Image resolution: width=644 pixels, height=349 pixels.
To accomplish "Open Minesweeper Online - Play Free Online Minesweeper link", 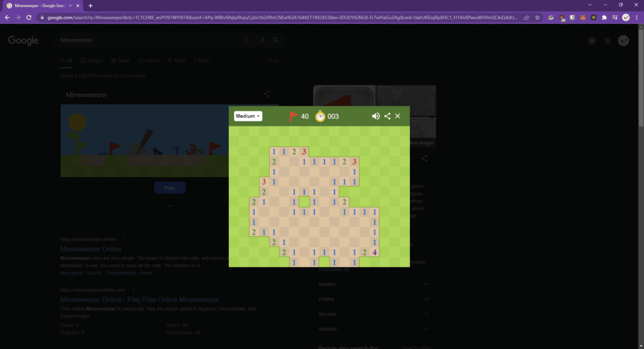I will click(x=140, y=300).
